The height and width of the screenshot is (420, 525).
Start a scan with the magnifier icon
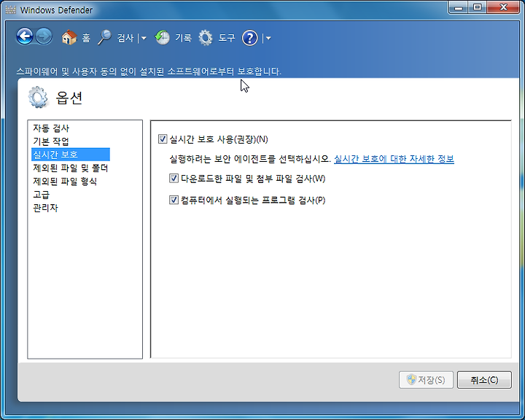point(104,37)
